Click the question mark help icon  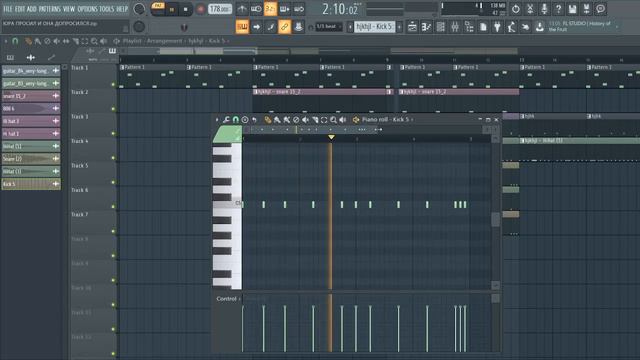[558, 9]
